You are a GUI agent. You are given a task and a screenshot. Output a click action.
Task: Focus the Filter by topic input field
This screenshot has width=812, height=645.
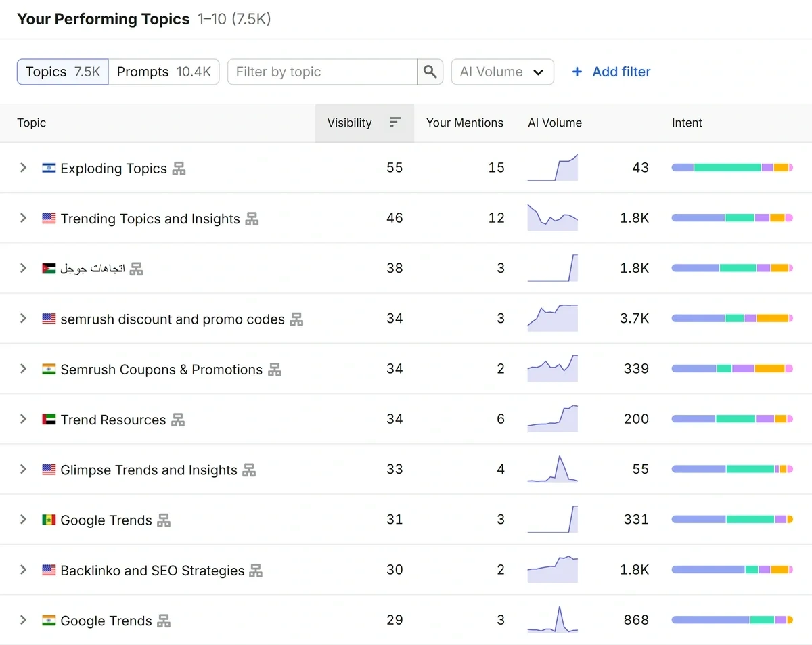[x=322, y=72]
